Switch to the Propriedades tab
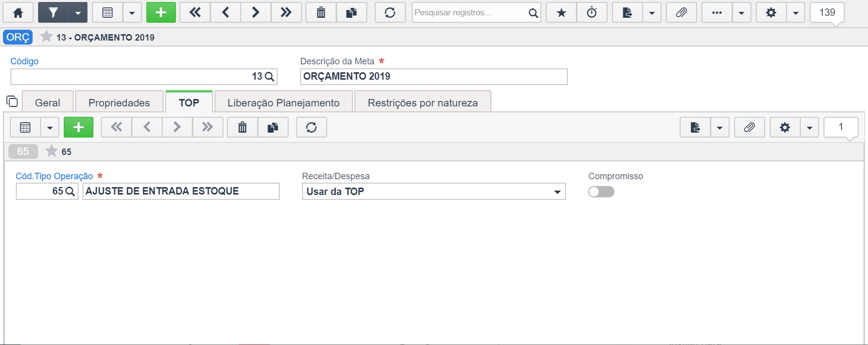 point(119,102)
